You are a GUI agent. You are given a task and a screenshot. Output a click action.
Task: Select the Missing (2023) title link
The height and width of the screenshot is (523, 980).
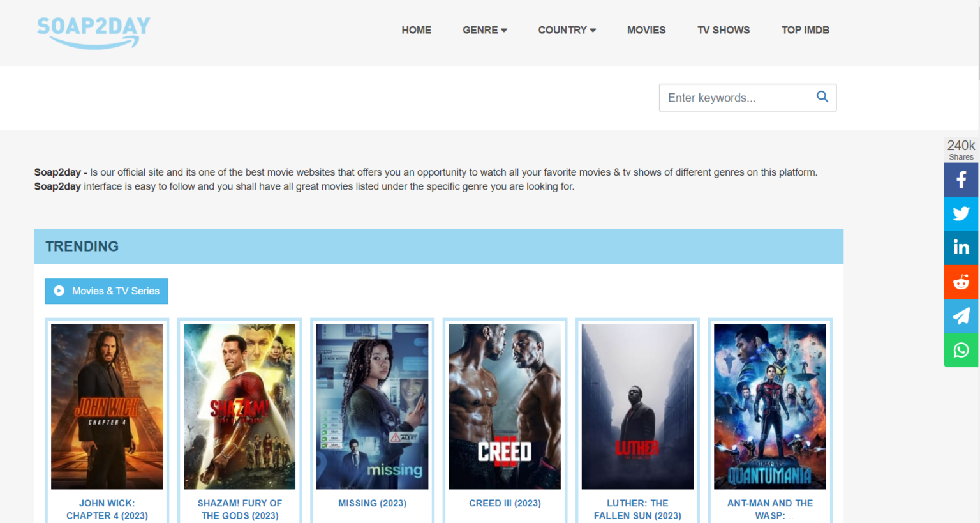[372, 503]
